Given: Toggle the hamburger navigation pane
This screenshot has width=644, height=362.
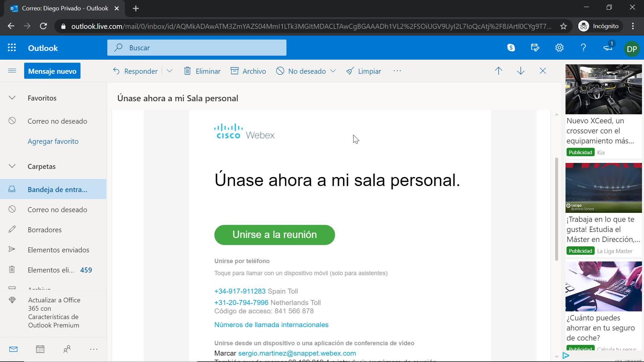Looking at the screenshot, I should coord(12,71).
